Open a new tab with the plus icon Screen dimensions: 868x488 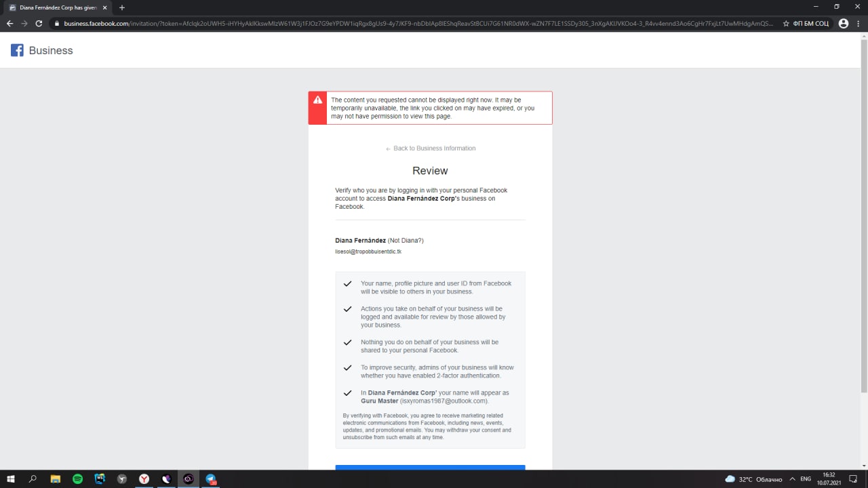tap(122, 7)
